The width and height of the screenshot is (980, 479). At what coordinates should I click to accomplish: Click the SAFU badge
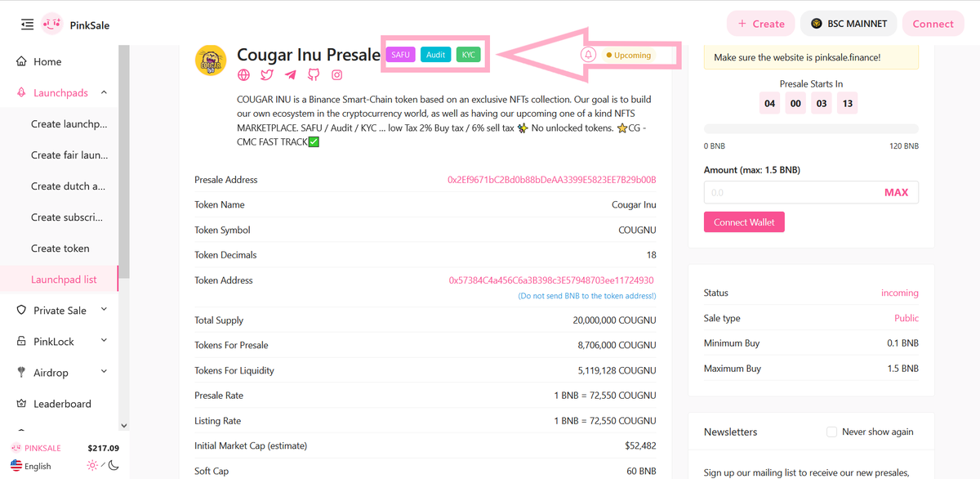400,55
